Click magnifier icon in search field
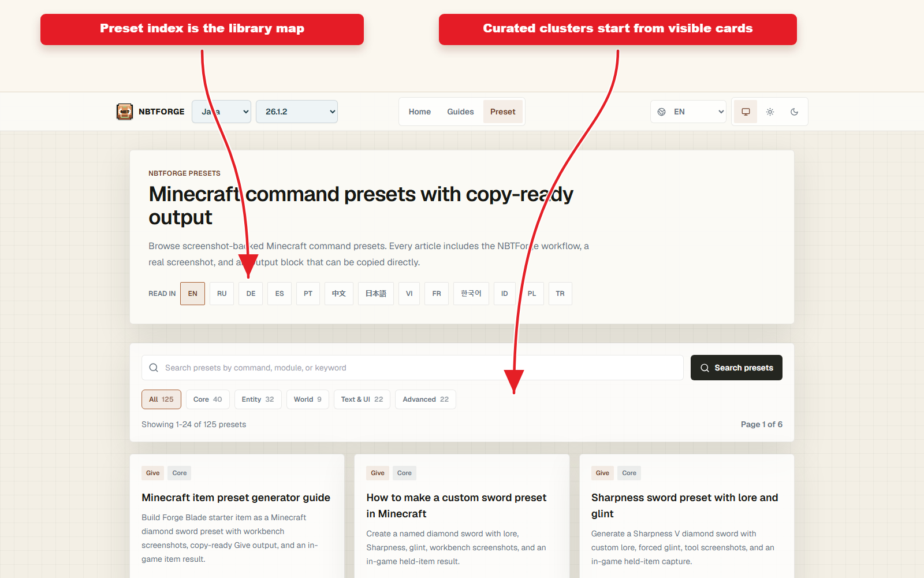This screenshot has width=924, height=578. (x=154, y=368)
